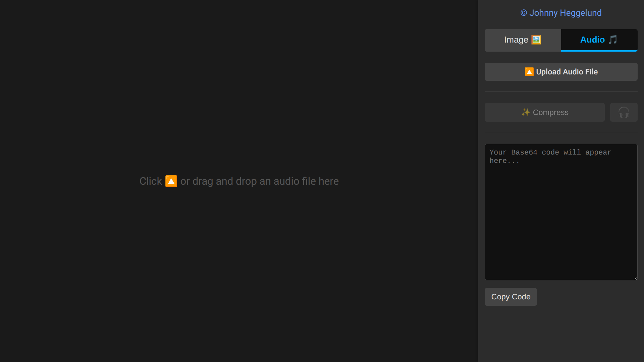644x362 pixels.
Task: Click the music note icon in Audio tab
Action: click(x=613, y=40)
